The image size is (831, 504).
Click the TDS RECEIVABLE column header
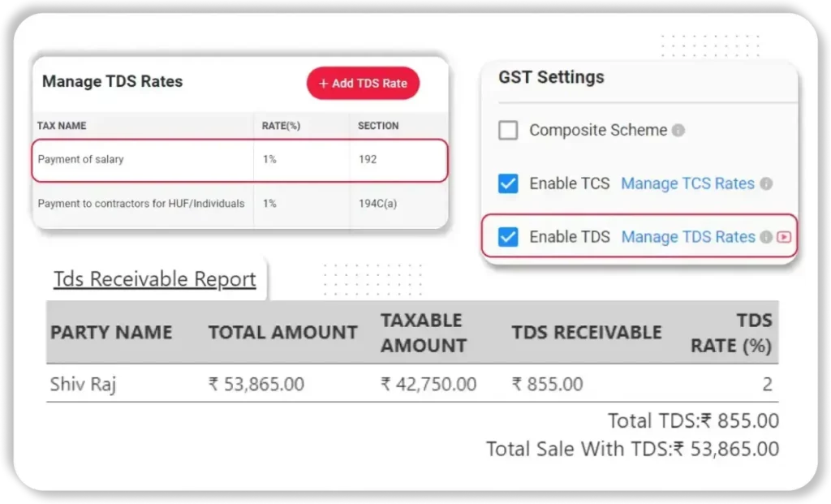(x=586, y=333)
